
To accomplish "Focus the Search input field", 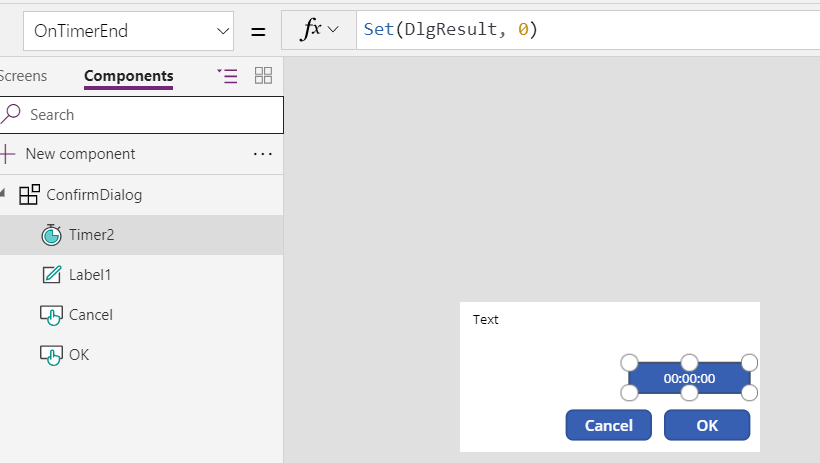I will 142,115.
